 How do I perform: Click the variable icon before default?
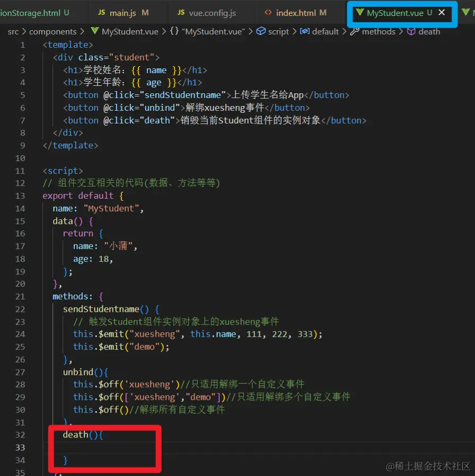(305, 31)
